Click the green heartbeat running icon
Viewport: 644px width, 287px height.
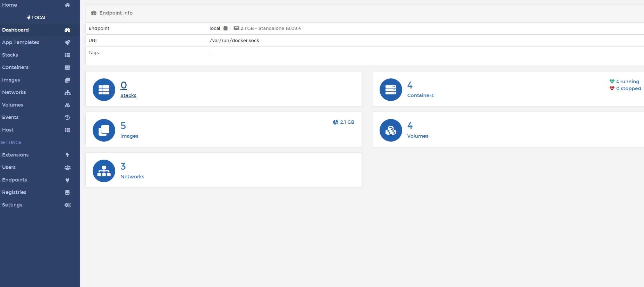click(x=612, y=82)
